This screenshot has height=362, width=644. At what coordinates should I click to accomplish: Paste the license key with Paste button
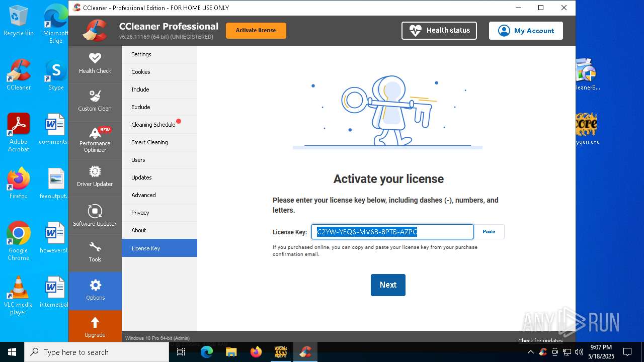coord(489,232)
